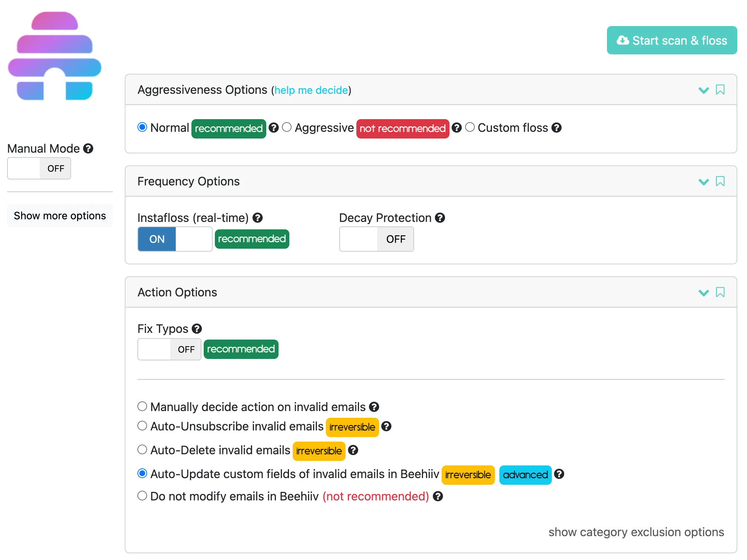Click the Beehiiv logo

[x=55, y=56]
